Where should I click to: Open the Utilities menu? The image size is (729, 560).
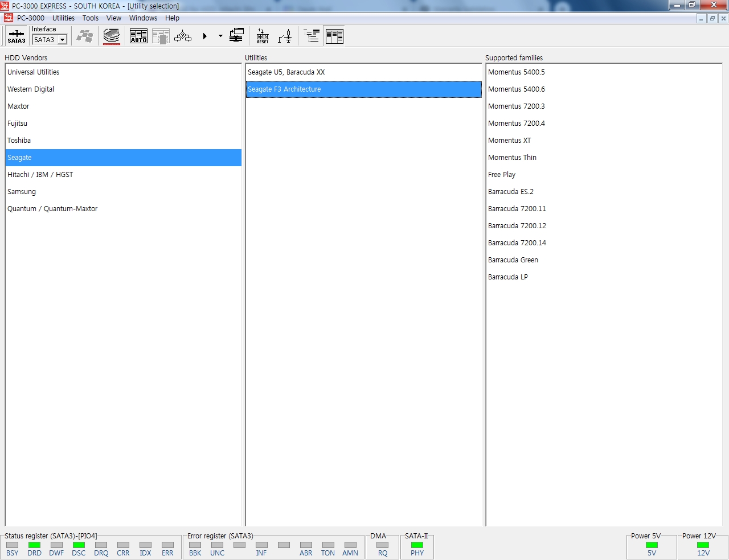(x=64, y=18)
